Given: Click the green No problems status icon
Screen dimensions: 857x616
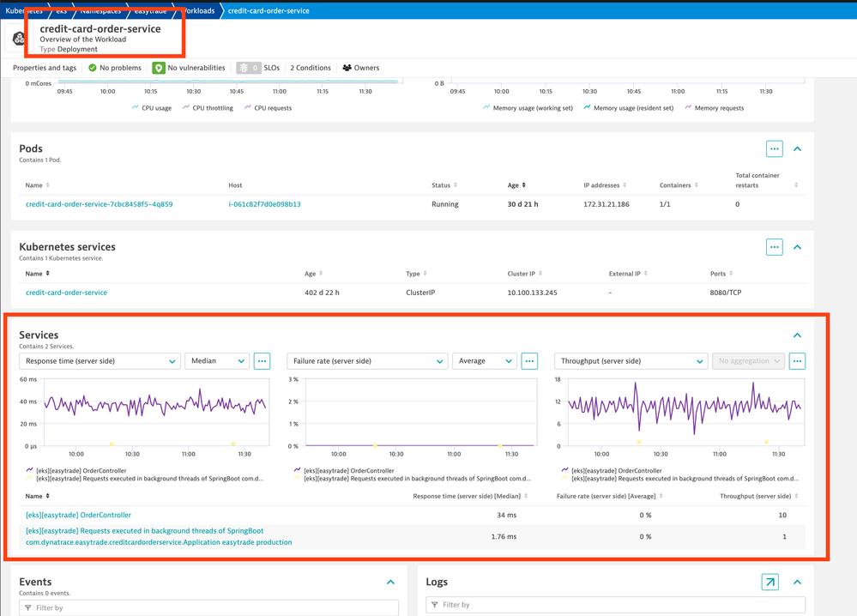Looking at the screenshot, I should [93, 68].
